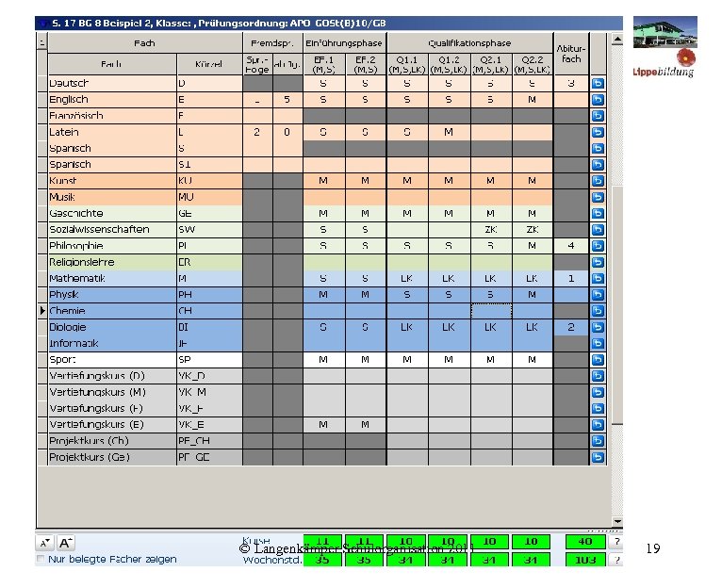Click the M cell for Latein Q1.2
This screenshot has width=722, height=588.
[449, 132]
